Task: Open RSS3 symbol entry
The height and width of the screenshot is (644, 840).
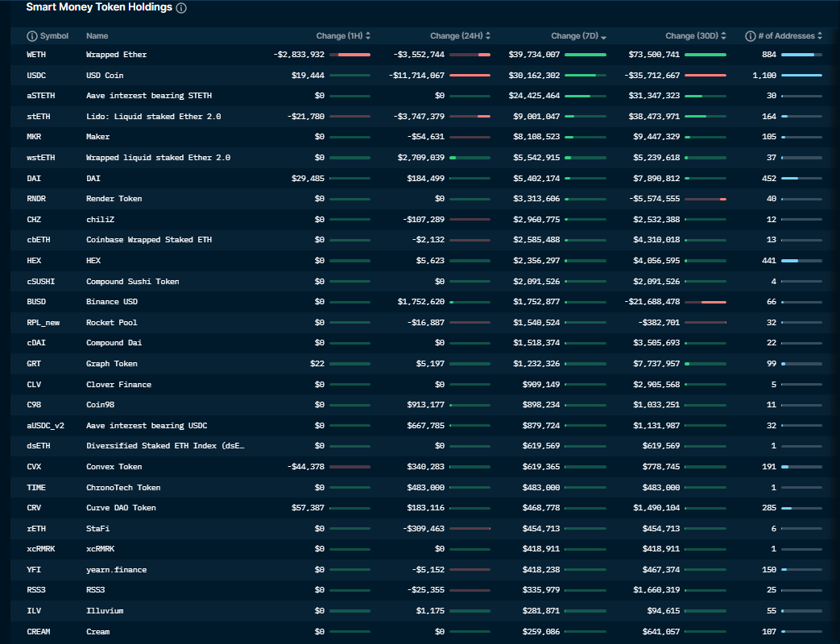Action: (x=36, y=590)
